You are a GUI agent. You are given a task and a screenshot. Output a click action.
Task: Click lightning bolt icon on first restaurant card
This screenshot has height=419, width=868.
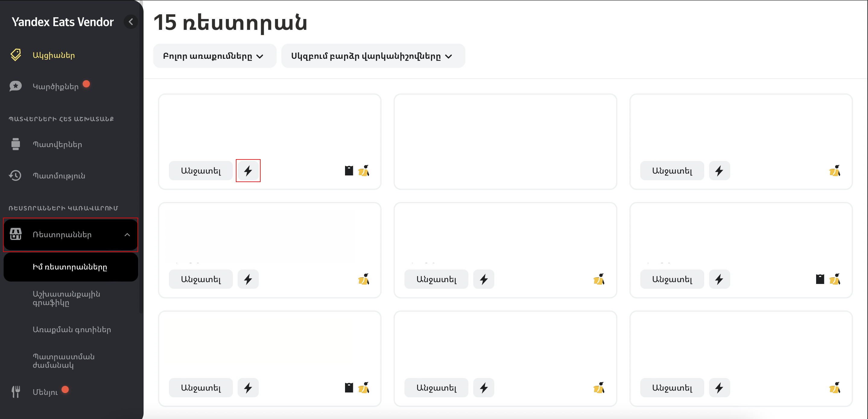(248, 171)
